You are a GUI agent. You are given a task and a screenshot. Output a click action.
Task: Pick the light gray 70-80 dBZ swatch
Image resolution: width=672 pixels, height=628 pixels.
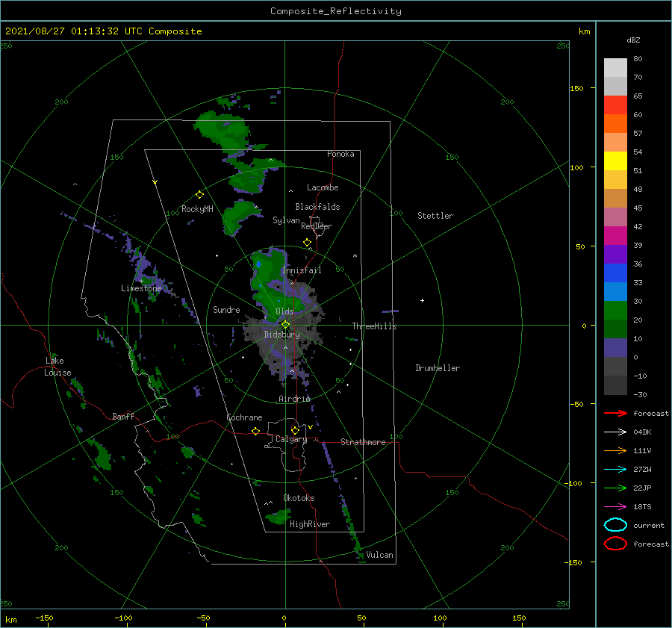point(615,67)
